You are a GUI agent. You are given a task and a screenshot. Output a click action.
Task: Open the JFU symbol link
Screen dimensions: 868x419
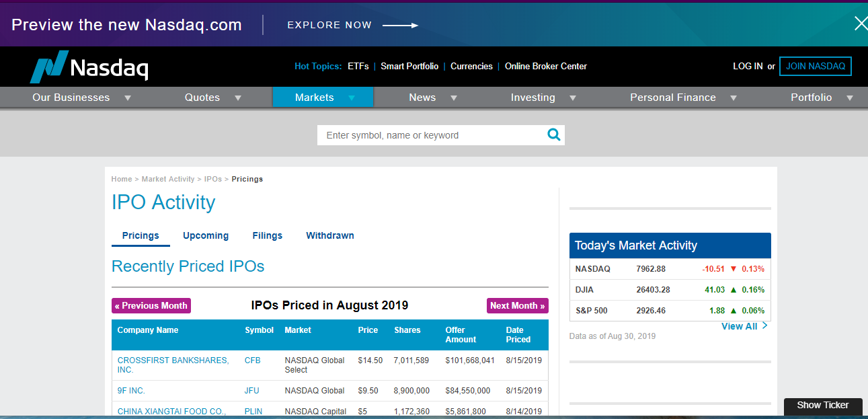(252, 391)
